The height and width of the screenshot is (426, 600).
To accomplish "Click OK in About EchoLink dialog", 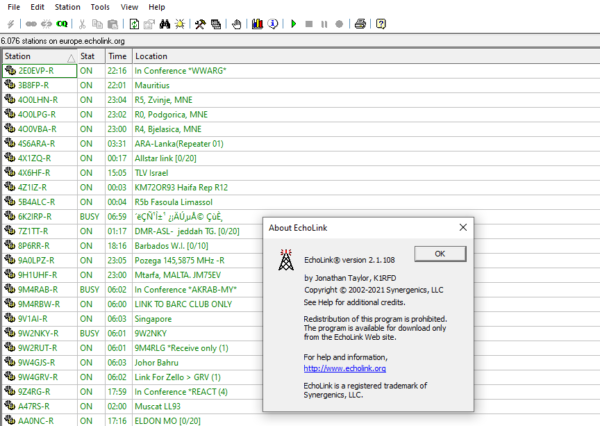I will tap(440, 254).
